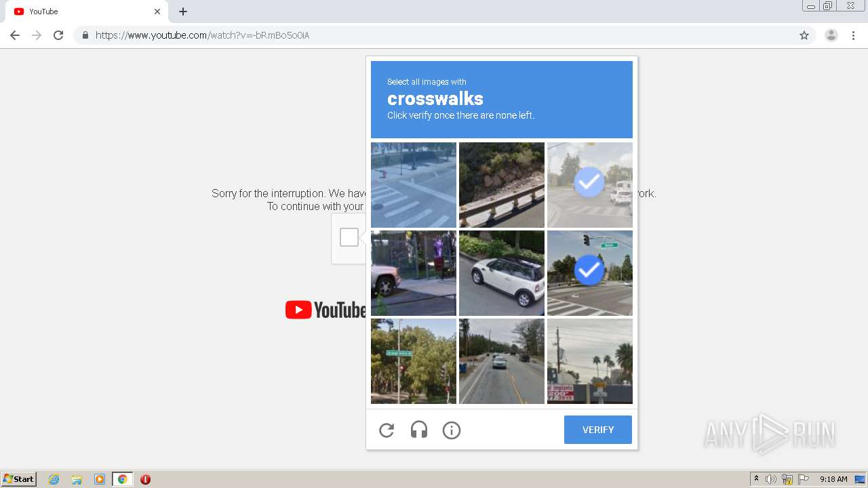Select the palm trees and utility pole tile
Screen dimensions: 868x488
(590, 361)
